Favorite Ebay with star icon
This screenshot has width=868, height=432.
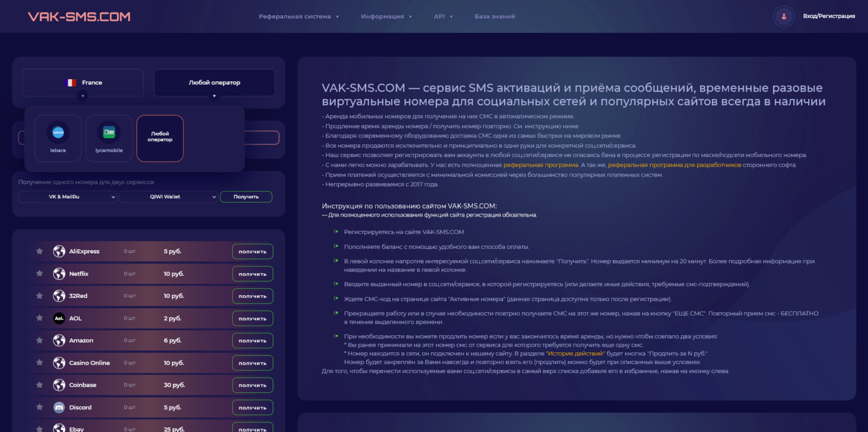(40, 429)
